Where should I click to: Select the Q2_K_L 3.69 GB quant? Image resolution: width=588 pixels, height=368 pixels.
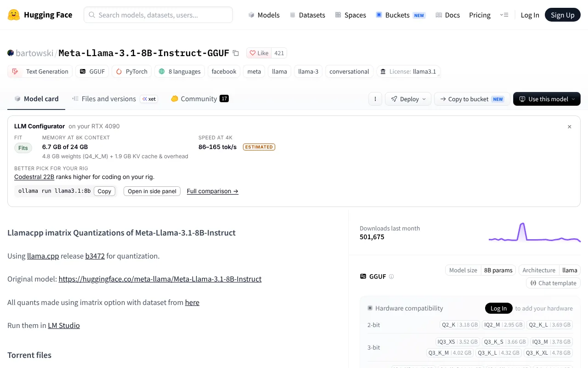point(549,325)
